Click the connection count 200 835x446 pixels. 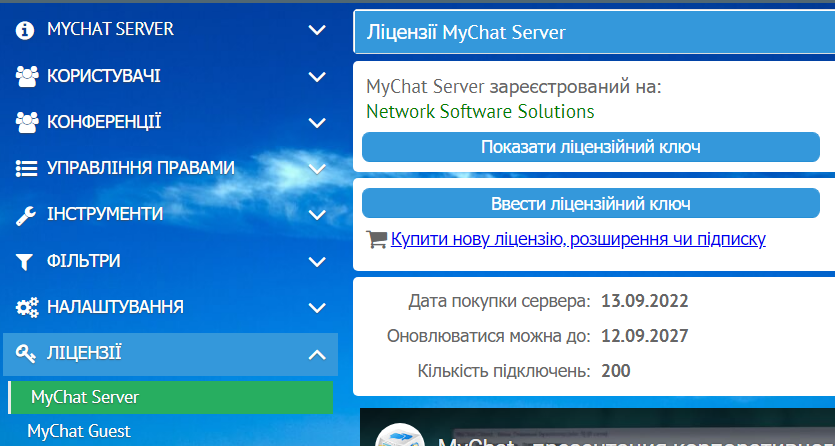pyautogui.click(x=616, y=371)
